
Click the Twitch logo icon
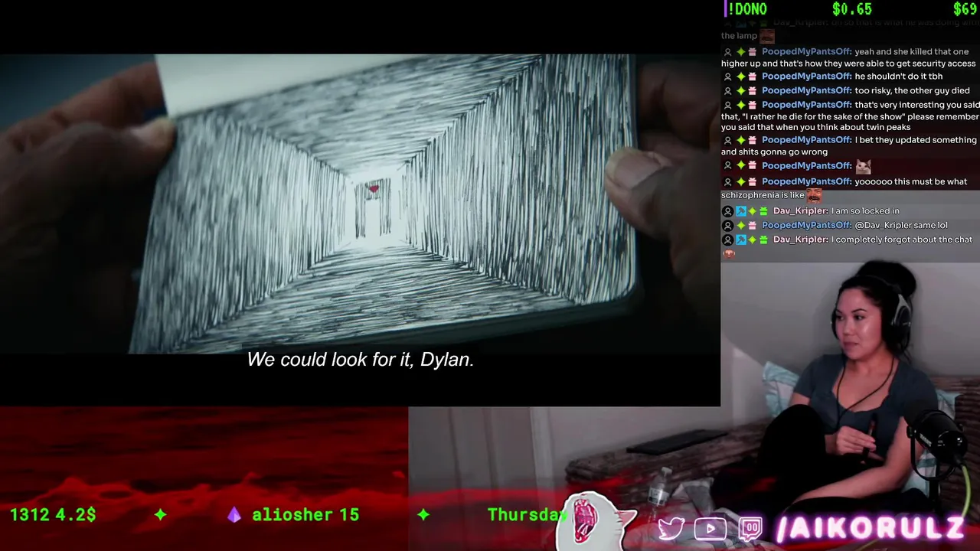click(x=750, y=529)
